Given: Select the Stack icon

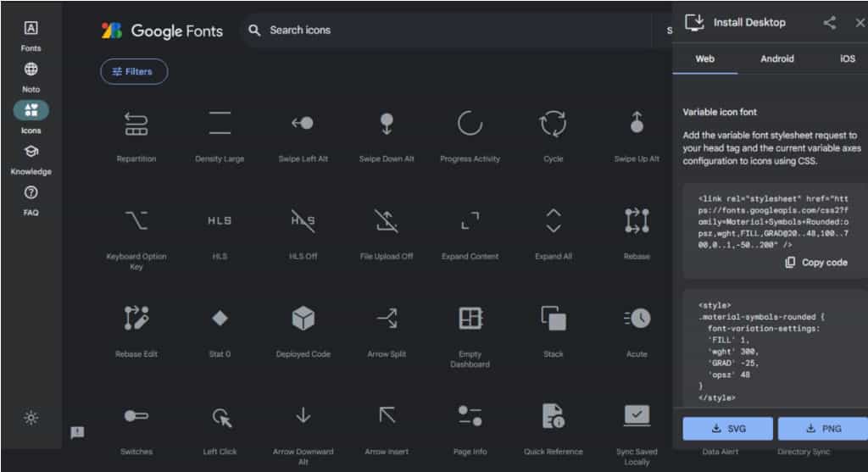Looking at the screenshot, I should tap(553, 318).
